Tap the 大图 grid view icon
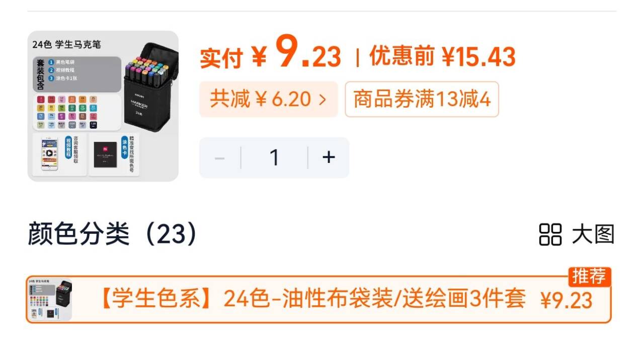 point(550,235)
